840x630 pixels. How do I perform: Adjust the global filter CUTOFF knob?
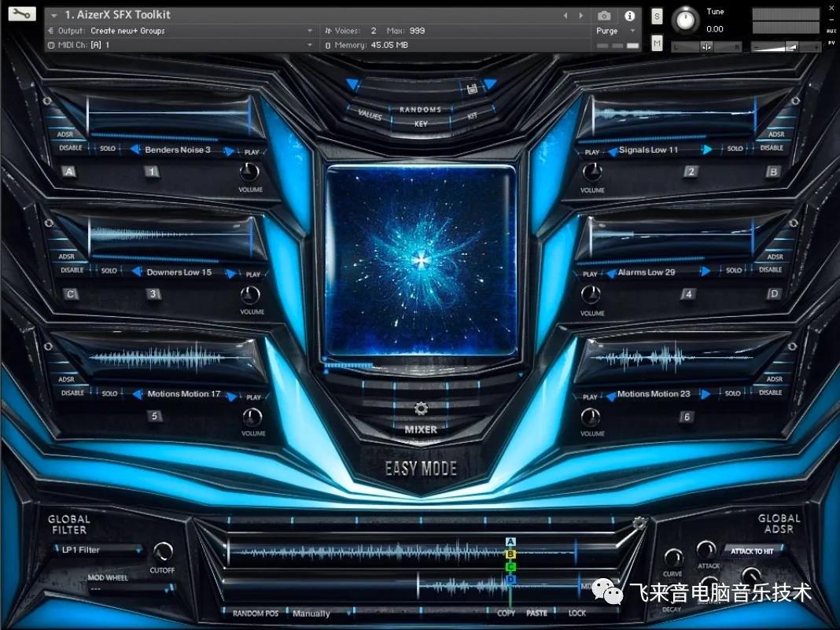coord(163,552)
